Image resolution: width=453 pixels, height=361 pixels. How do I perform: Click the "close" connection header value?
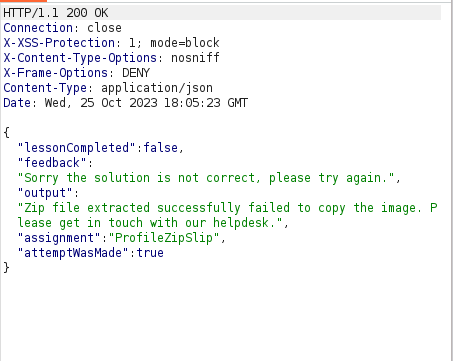pos(104,28)
